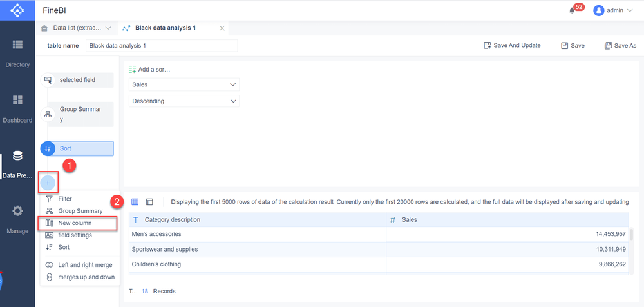Viewport: 644px width, 307px height.
Task: Close the Black data analysis 1 tab
Action: tap(222, 28)
